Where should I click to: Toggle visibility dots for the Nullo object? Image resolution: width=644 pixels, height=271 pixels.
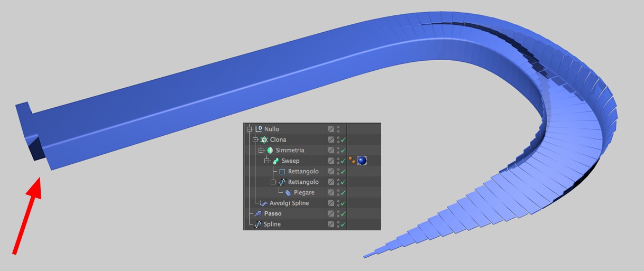pos(338,129)
